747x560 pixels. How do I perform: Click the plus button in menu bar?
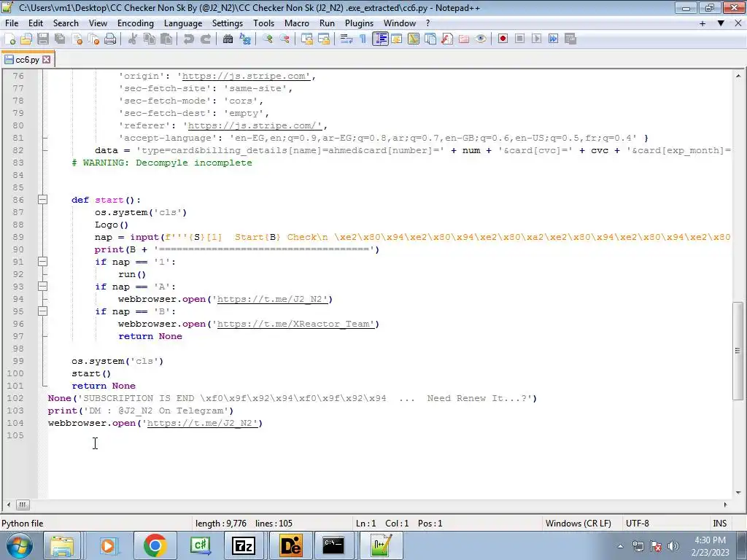tap(703, 23)
